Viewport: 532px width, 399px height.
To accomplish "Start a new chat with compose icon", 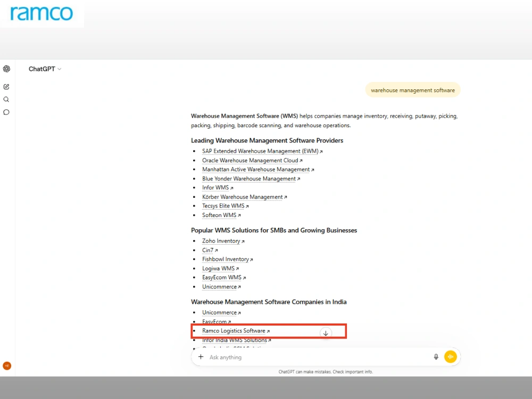I will 6,87.
